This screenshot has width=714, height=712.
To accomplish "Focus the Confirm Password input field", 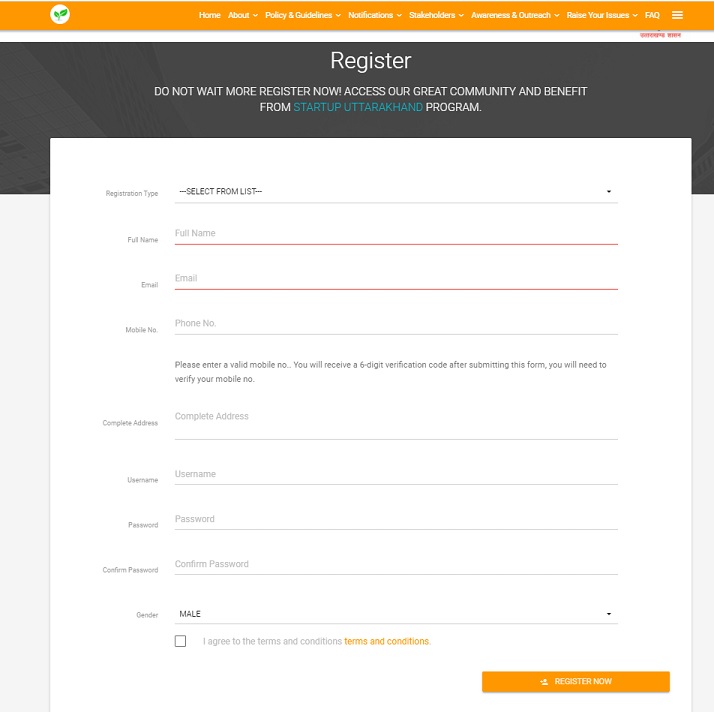I will click(x=396, y=565).
